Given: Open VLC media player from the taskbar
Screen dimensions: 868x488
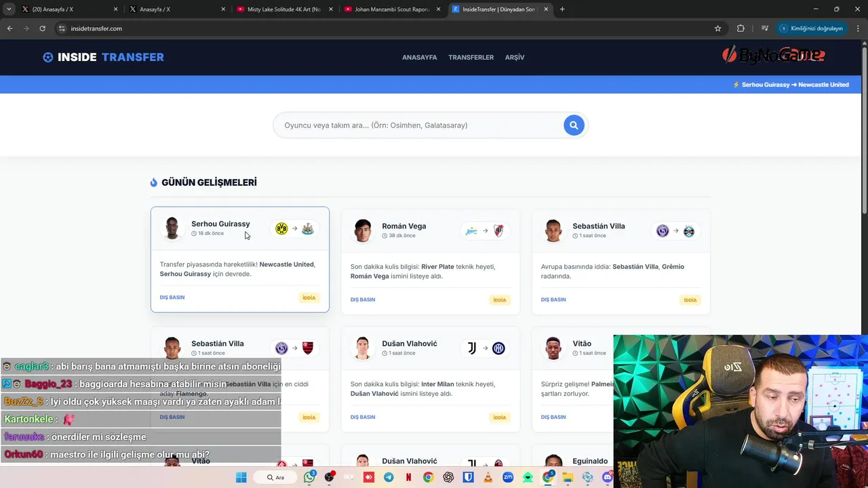Looking at the screenshot, I should (x=488, y=477).
